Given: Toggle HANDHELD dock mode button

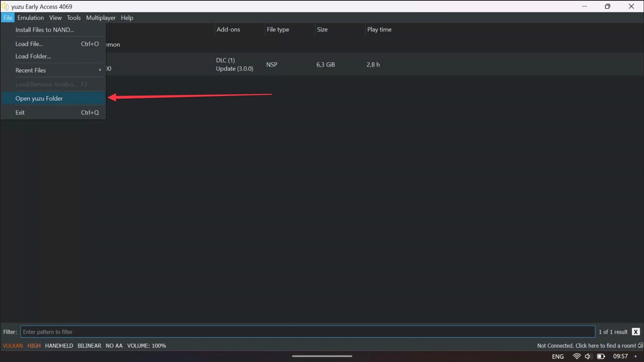Looking at the screenshot, I should pyautogui.click(x=59, y=345).
